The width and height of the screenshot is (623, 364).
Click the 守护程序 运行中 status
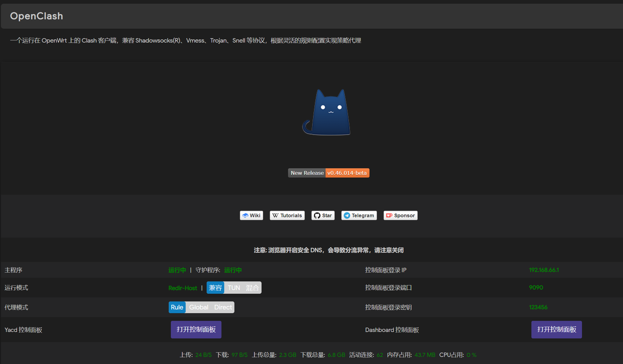point(233,270)
